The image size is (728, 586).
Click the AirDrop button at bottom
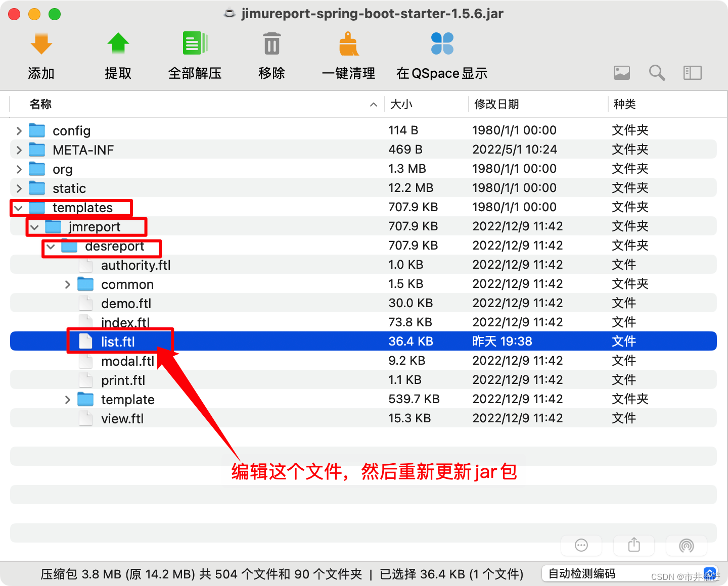[x=687, y=545]
